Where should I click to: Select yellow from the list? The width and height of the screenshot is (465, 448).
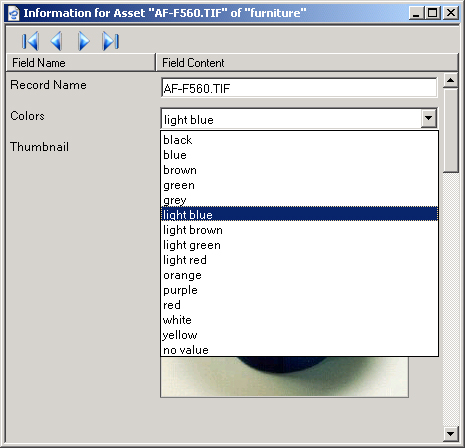(299, 335)
